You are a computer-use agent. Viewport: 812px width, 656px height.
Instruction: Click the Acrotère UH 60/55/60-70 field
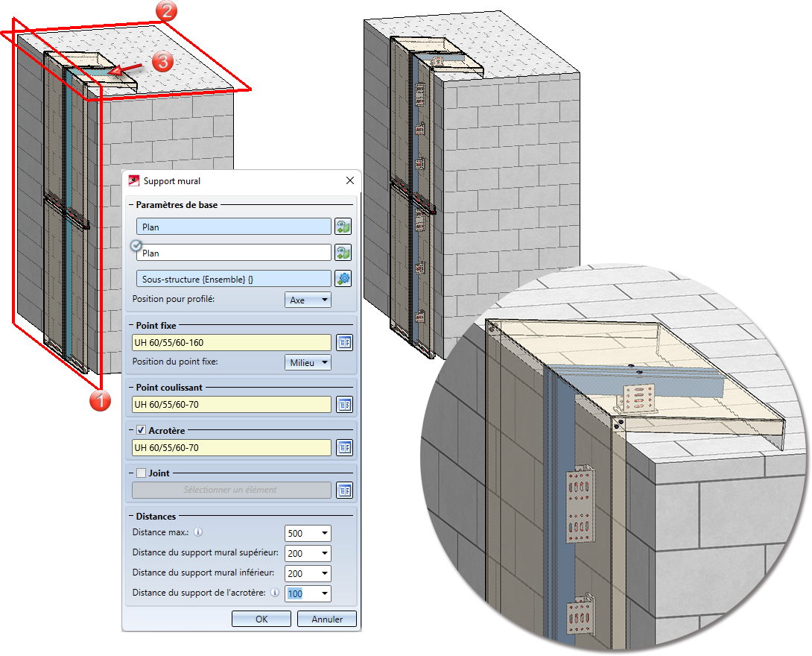click(232, 447)
